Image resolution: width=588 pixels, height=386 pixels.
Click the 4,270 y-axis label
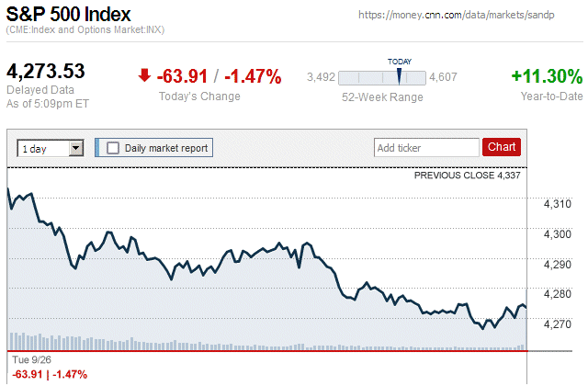[558, 324]
